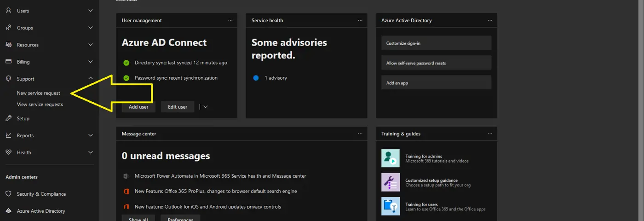644x221 pixels.
Task: Open Service health card more options menu
Action: pyautogui.click(x=360, y=20)
